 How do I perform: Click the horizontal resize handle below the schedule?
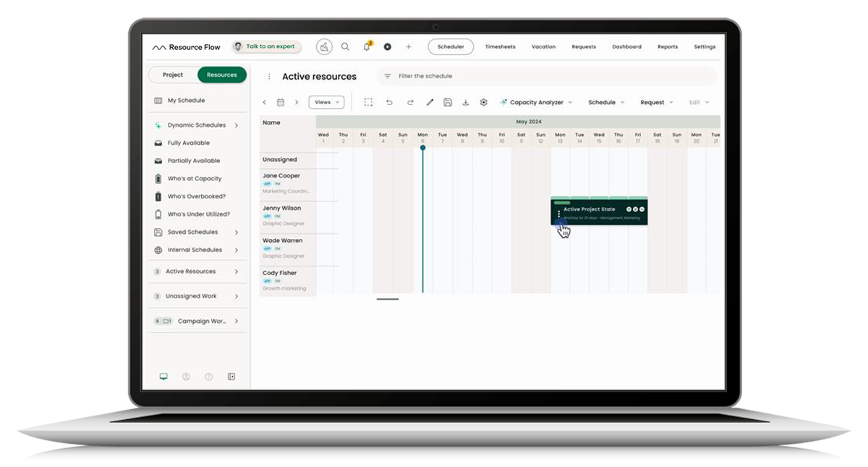click(388, 298)
